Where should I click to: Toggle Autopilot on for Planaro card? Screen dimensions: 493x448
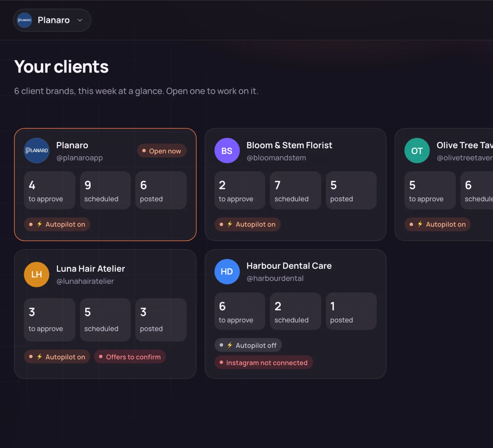(57, 224)
